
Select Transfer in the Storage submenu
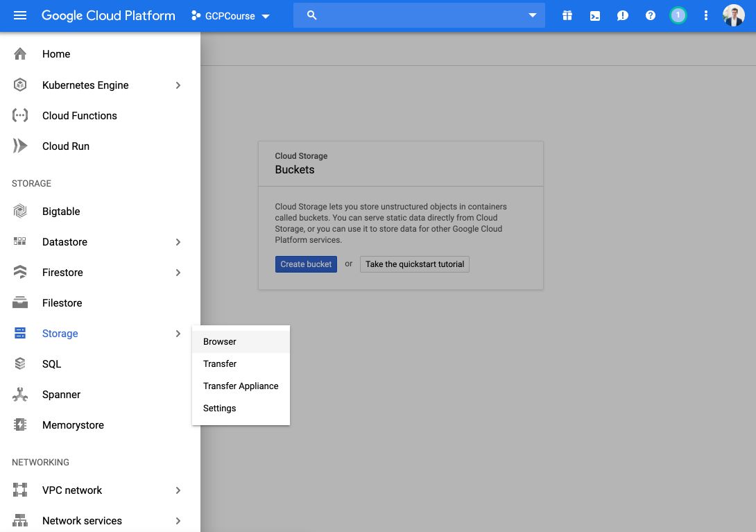coord(241,363)
